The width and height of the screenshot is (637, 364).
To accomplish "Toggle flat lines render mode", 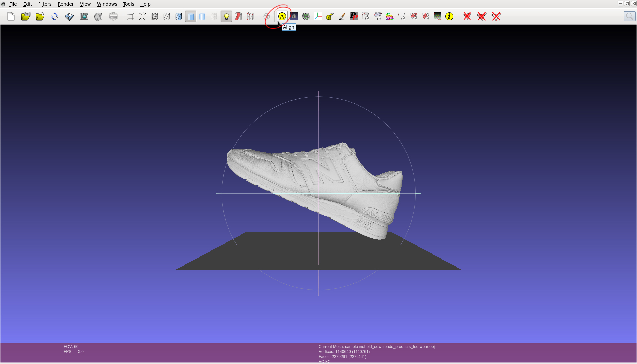I will (179, 16).
